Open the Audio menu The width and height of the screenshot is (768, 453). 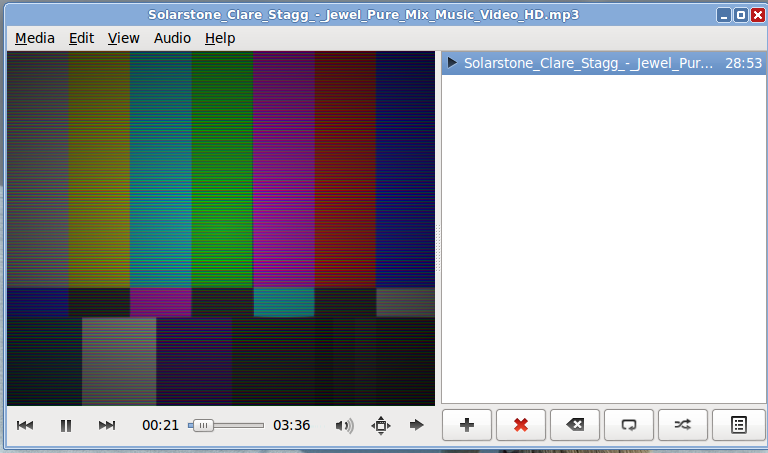(172, 38)
